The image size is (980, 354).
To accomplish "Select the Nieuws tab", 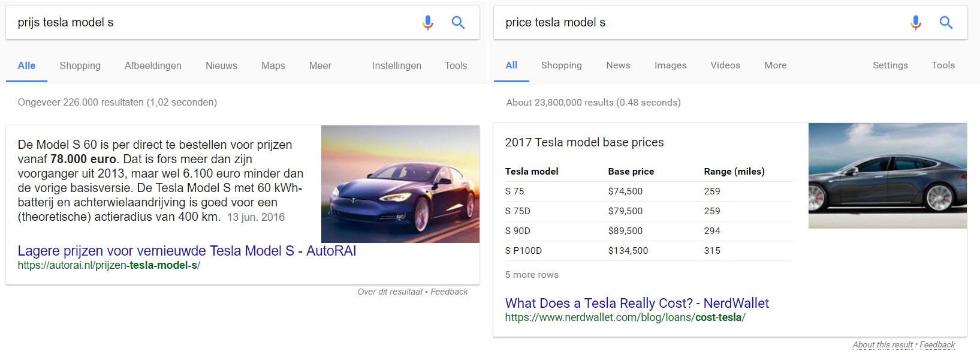I will tap(221, 66).
